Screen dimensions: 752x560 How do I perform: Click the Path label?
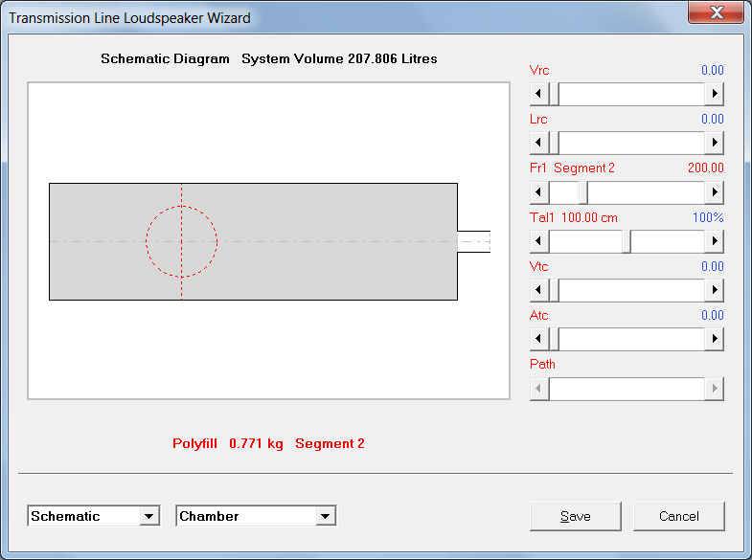(542, 364)
